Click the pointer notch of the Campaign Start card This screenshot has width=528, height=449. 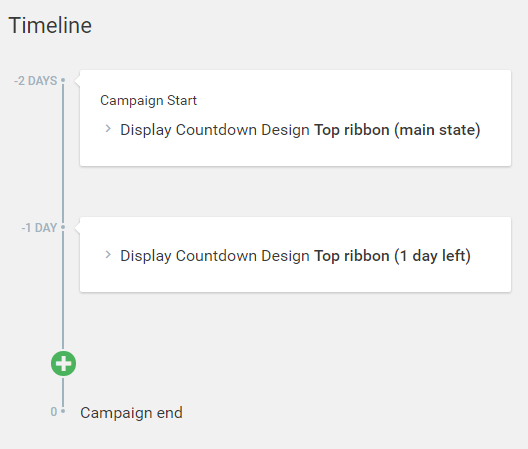pyautogui.click(x=77, y=81)
